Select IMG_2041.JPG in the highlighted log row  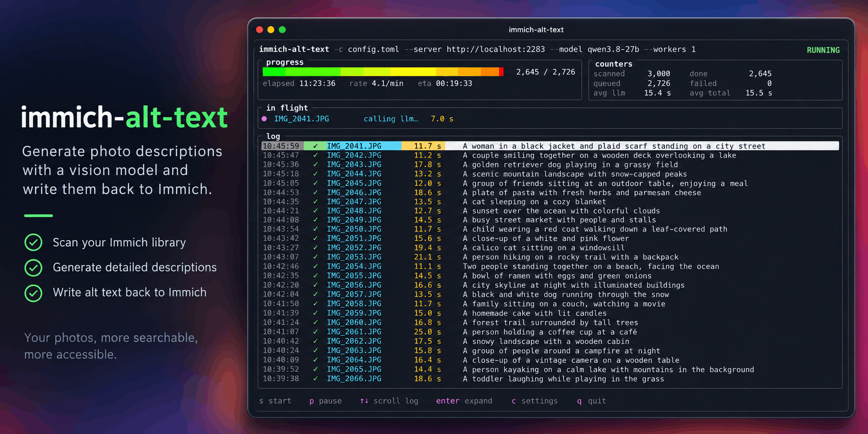click(354, 146)
